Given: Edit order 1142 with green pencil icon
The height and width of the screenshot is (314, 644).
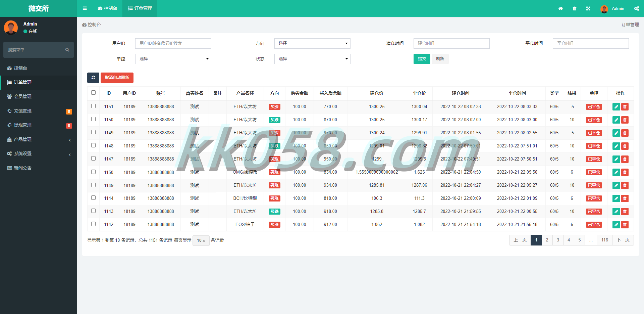Looking at the screenshot, I should tap(616, 225).
